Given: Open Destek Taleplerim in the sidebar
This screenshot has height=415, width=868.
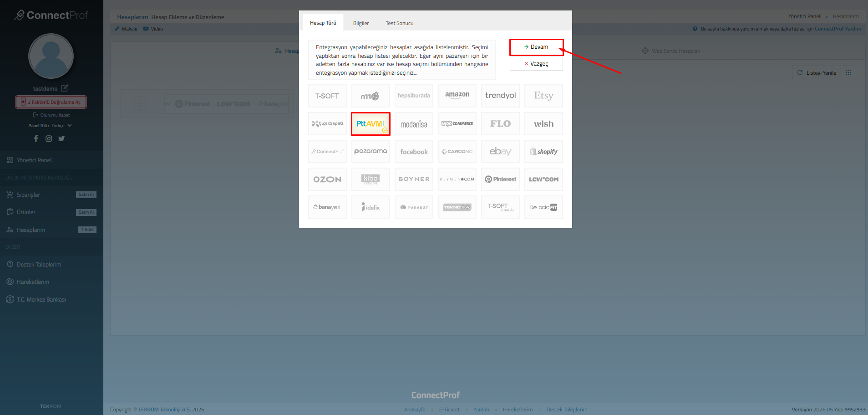Looking at the screenshot, I should (x=51, y=265).
